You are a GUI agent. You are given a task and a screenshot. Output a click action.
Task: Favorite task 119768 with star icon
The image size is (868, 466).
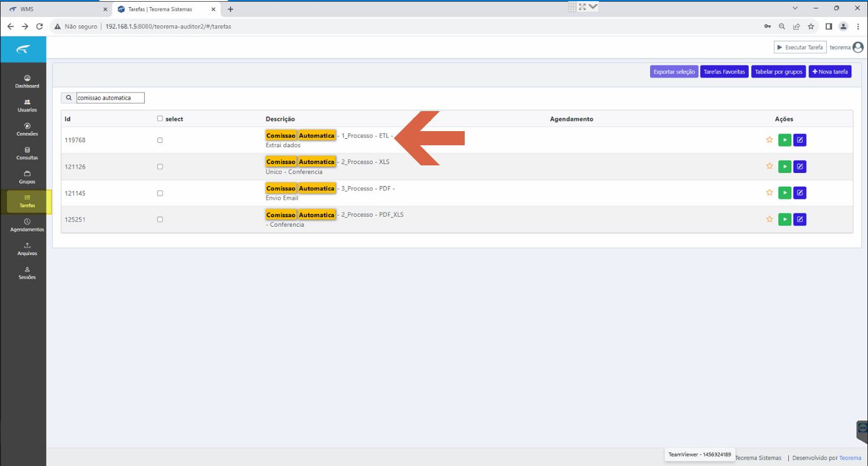coord(769,140)
